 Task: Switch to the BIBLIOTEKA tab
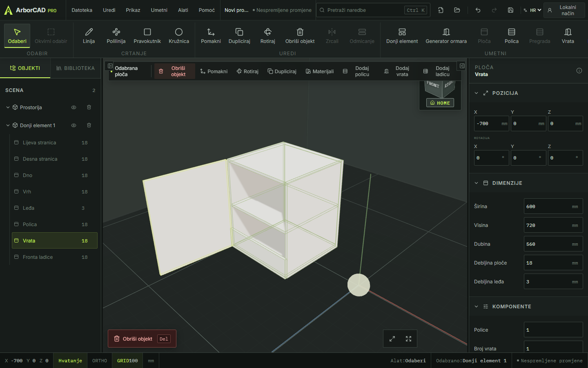tap(76, 68)
